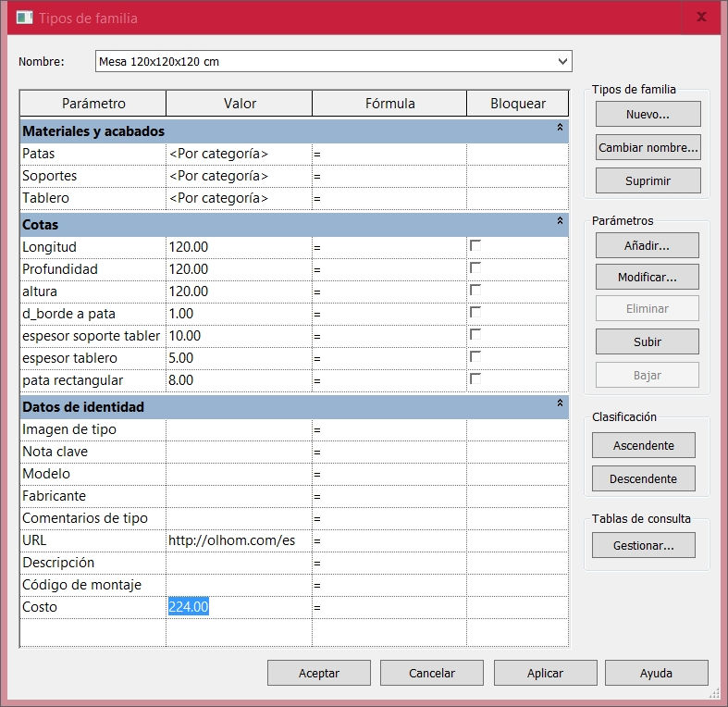The width and height of the screenshot is (728, 707).
Task: Click Modificar... parameter button
Action: (647, 278)
